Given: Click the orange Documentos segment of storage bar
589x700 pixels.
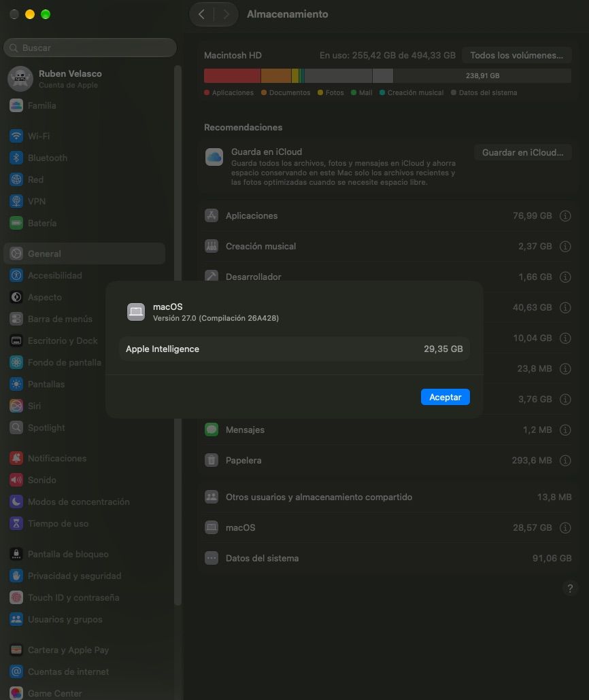Looking at the screenshot, I should pos(276,76).
